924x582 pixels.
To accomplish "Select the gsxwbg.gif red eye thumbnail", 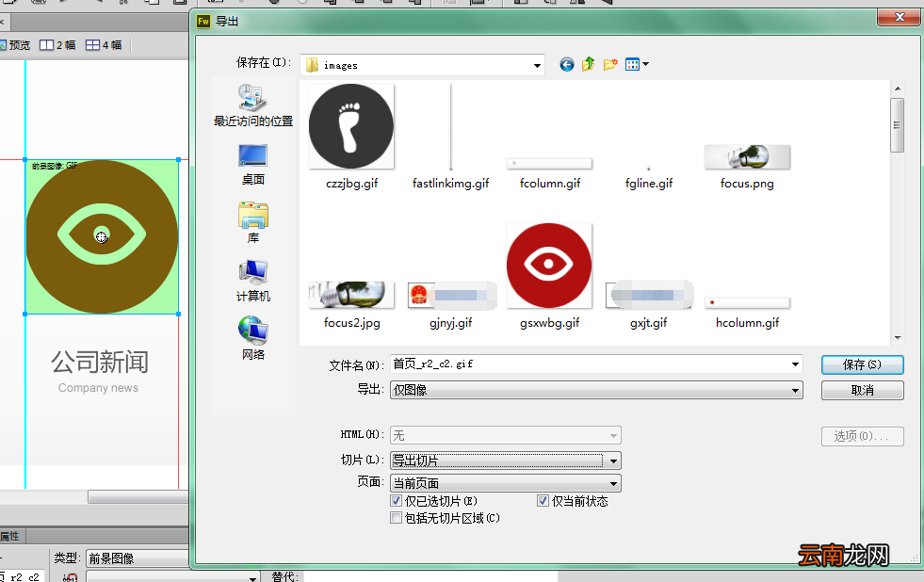I will point(548,266).
